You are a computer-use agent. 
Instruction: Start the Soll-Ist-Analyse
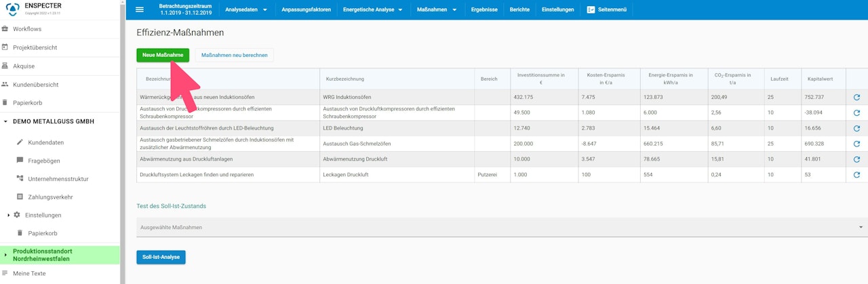161,258
